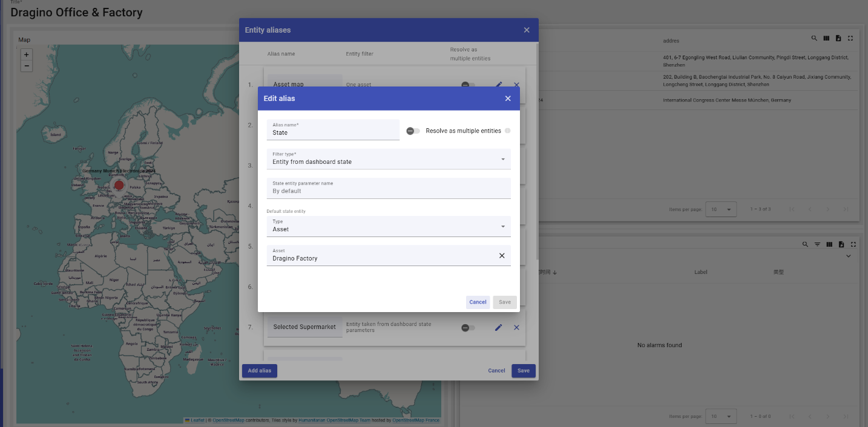The height and width of the screenshot is (427, 868).
Task: Open the alarms filter options
Action: [817, 244]
